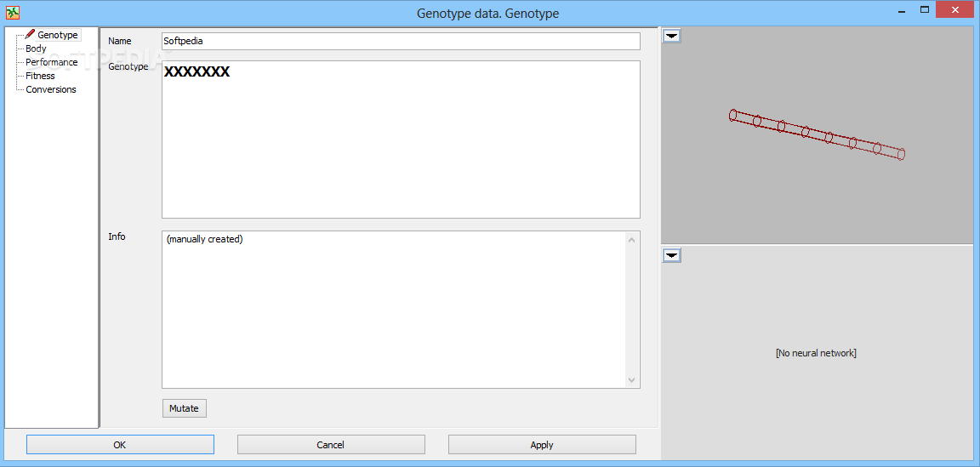Click the Info scrollbar down arrow
The width and height of the screenshot is (980, 467).
(x=631, y=379)
